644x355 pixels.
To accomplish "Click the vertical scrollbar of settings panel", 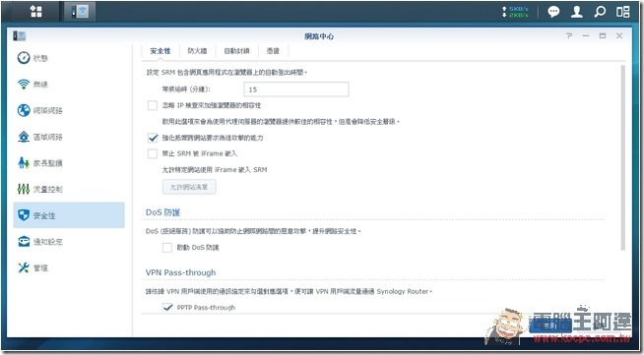I will pos(622,157).
